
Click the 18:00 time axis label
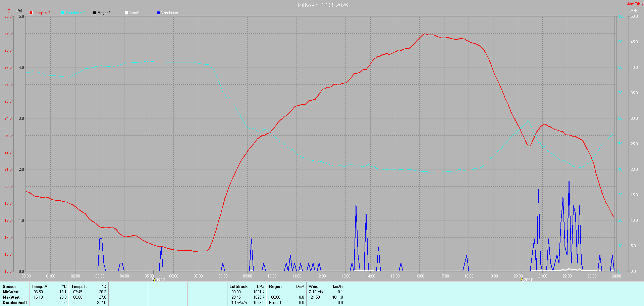[x=469, y=276]
